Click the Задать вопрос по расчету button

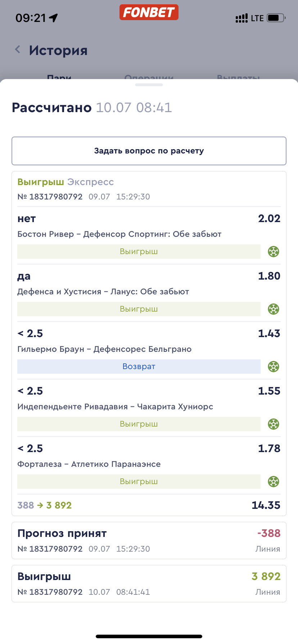149,151
